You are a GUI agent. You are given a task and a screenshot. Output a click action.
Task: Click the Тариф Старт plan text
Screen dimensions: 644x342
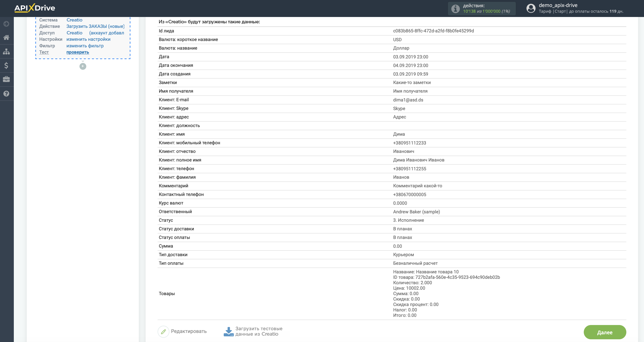pos(553,11)
